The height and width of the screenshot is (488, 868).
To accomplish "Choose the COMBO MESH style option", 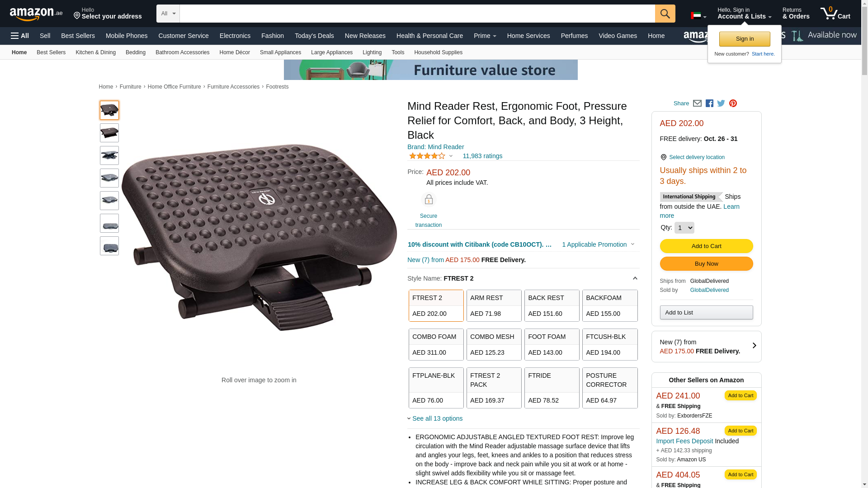I will 494,345.
